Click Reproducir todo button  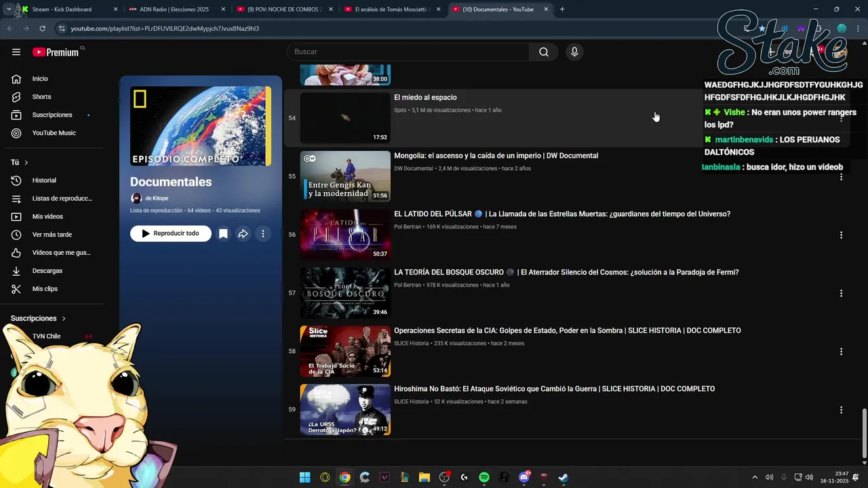[171, 234]
